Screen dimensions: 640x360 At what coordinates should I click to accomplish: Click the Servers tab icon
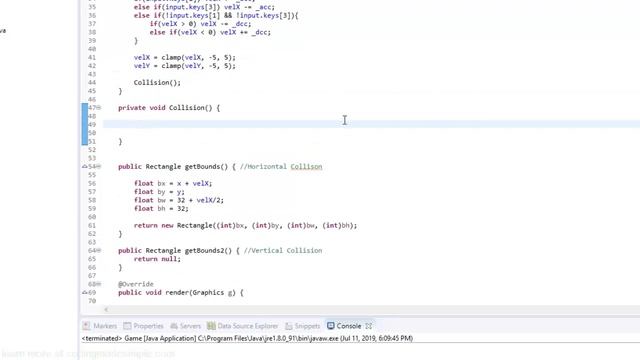point(174,326)
